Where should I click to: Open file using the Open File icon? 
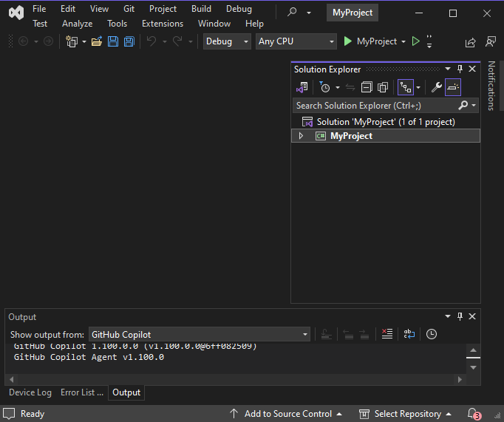click(x=96, y=41)
